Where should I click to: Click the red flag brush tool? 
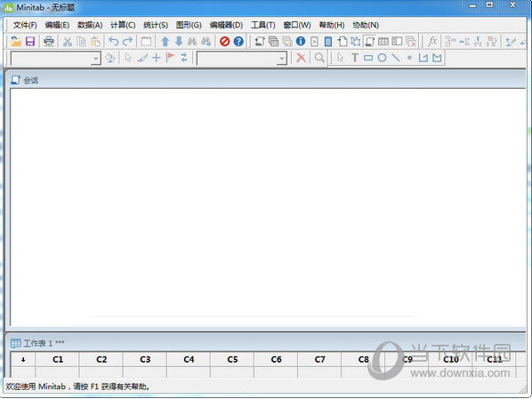point(170,58)
